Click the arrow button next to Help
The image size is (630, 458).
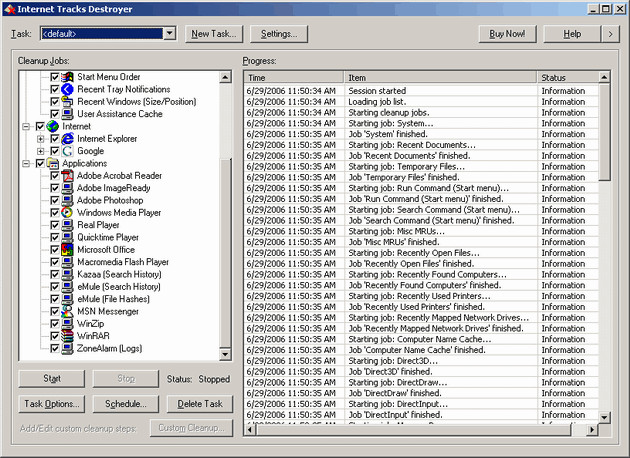[610, 34]
